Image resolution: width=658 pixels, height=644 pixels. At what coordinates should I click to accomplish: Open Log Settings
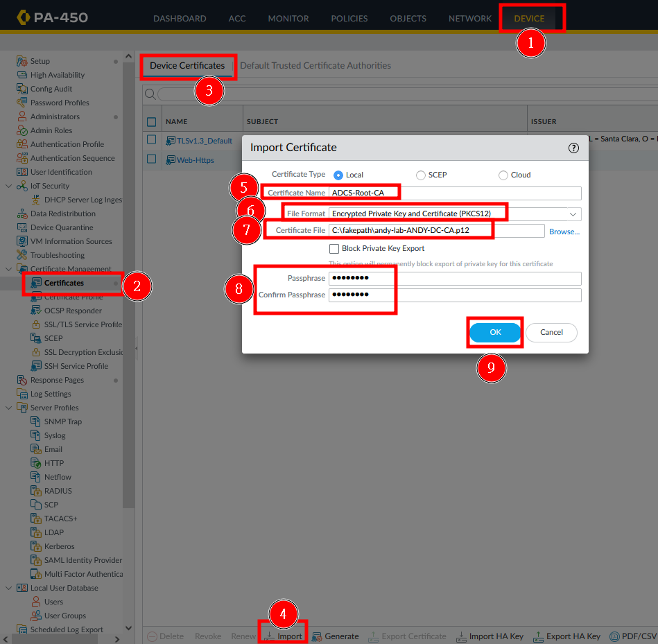click(51, 394)
